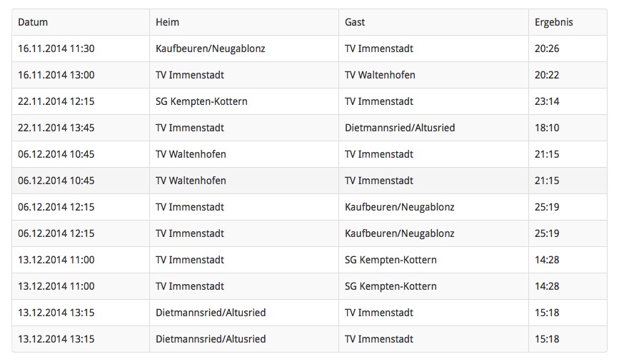This screenshot has width=619, height=364.
Task: Click the Heim column header
Action: [244, 22]
